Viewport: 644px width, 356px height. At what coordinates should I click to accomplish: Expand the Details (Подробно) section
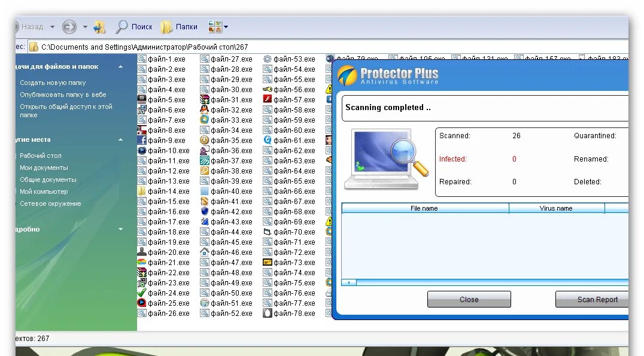pos(120,229)
